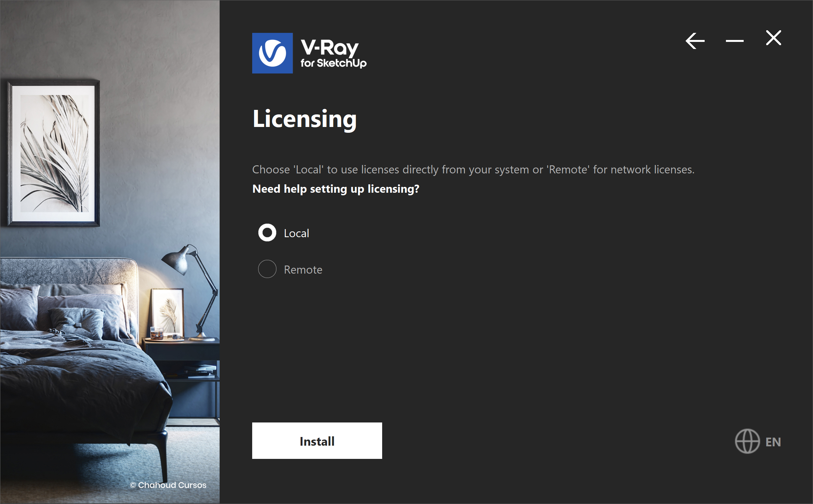This screenshot has width=813, height=504.
Task: Close the V-Ray installer with X
Action: (773, 38)
